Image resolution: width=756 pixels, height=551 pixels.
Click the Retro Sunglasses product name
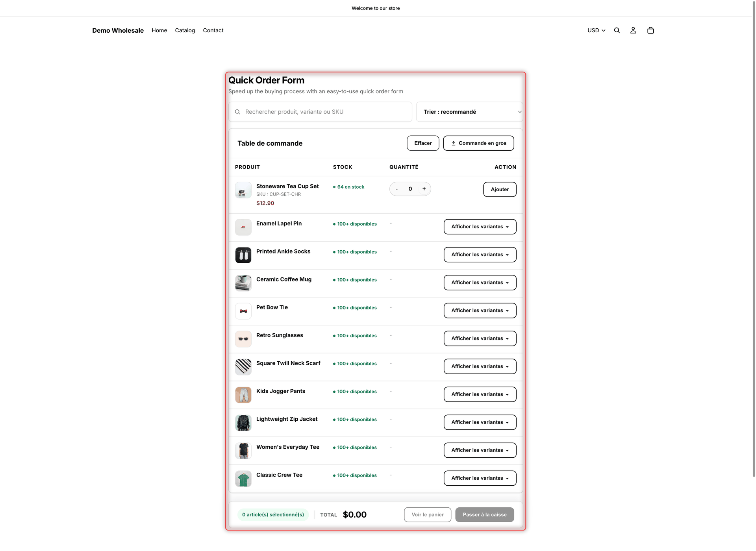[x=280, y=335]
